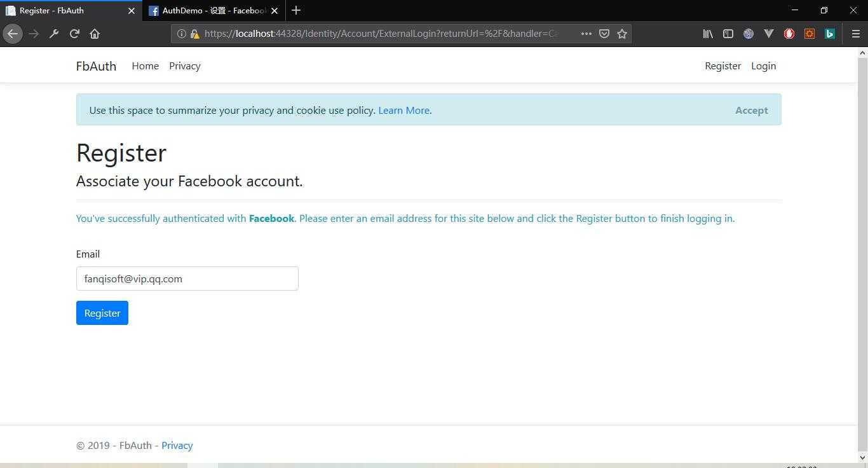Open Privacy in the navbar
The height and width of the screenshot is (468, 868).
coord(185,66)
